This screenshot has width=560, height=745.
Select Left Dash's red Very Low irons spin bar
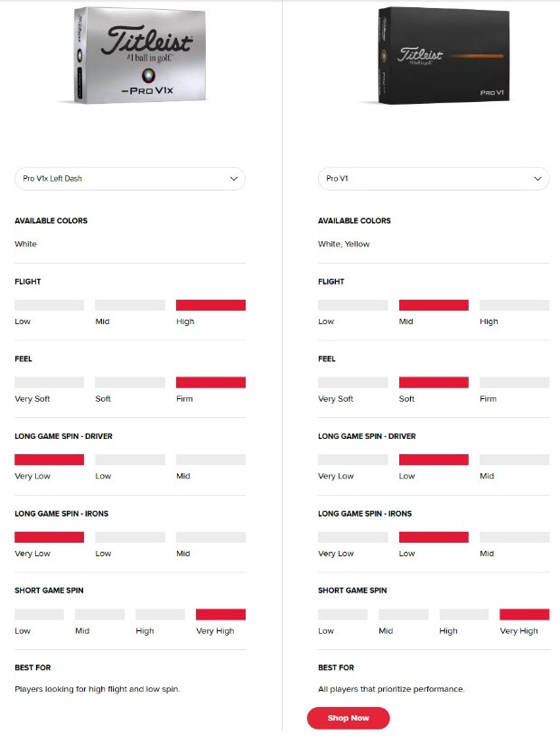click(49, 537)
